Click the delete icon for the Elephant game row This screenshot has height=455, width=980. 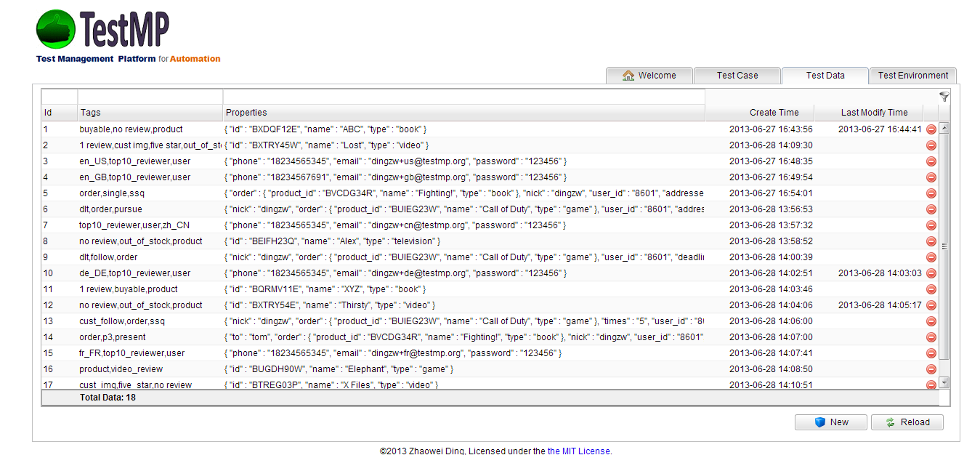(931, 369)
